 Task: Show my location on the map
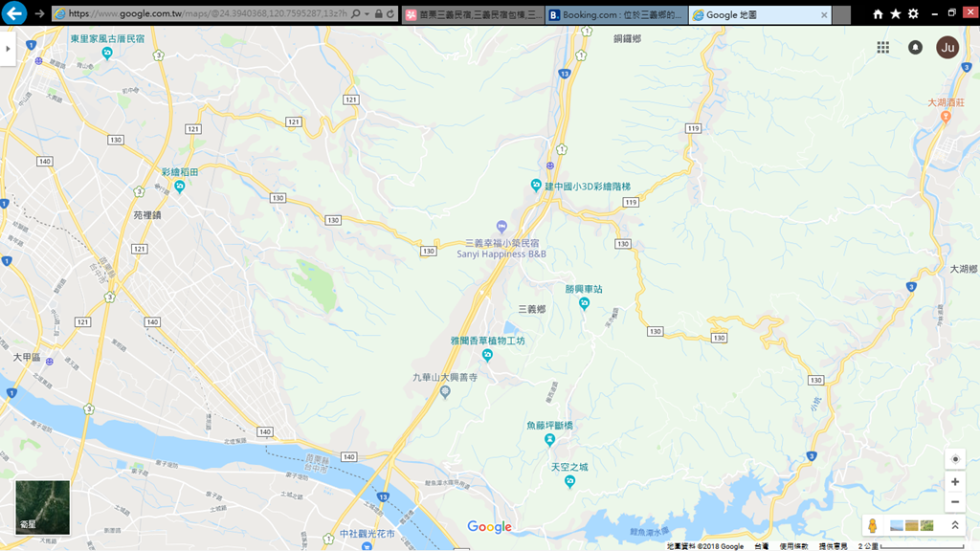tap(955, 459)
